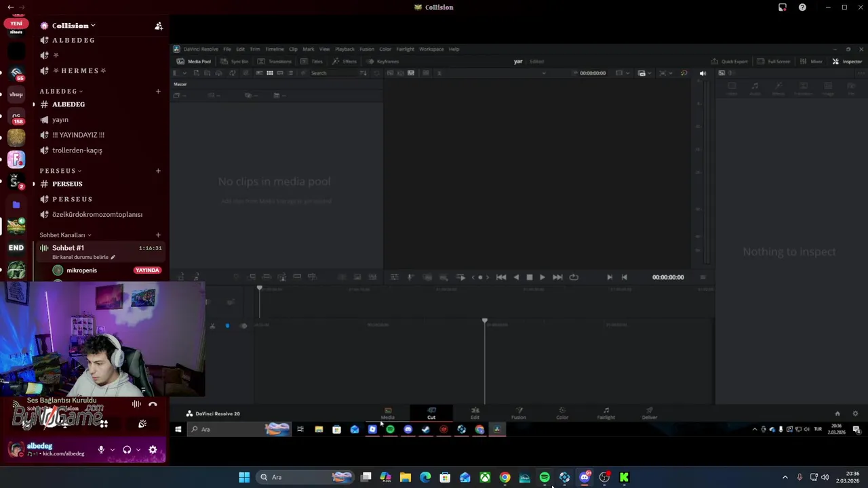This screenshot has height=488, width=868.
Task: Toggle Discord noise suppression waveform icon
Action: click(136, 405)
